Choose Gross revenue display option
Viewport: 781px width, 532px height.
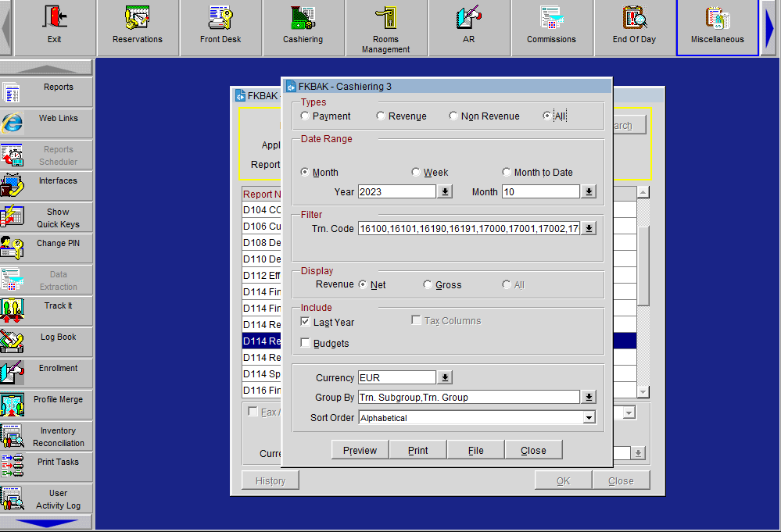coord(428,285)
